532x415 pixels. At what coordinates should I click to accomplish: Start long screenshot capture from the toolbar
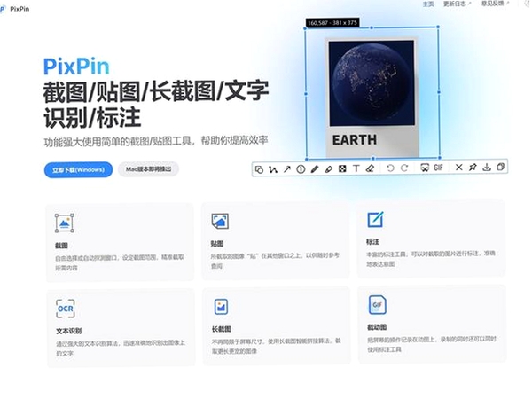pyautogui.click(x=425, y=168)
